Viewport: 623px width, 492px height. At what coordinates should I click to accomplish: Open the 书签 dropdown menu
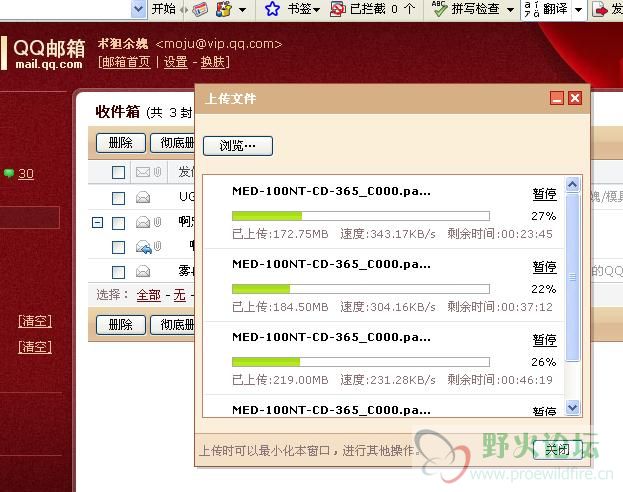[x=317, y=10]
